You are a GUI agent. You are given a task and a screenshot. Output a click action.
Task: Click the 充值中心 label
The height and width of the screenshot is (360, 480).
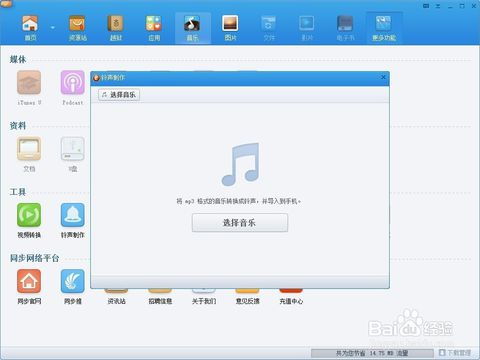291,301
